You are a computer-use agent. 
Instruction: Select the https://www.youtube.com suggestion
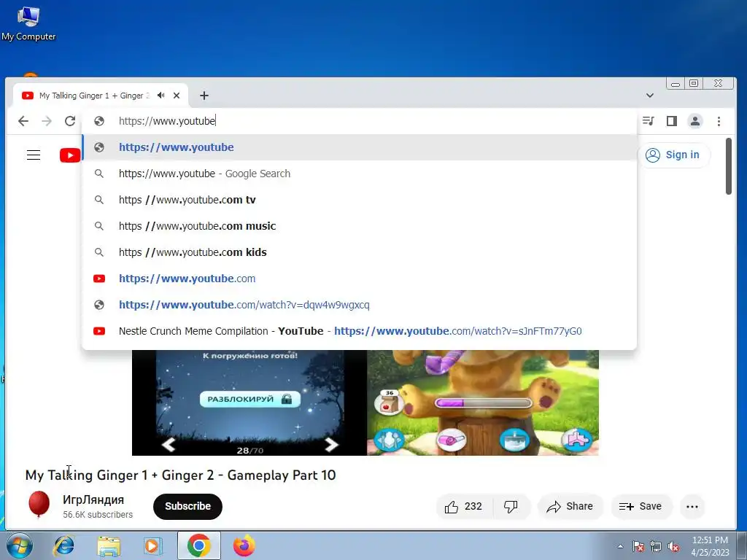(x=359, y=278)
